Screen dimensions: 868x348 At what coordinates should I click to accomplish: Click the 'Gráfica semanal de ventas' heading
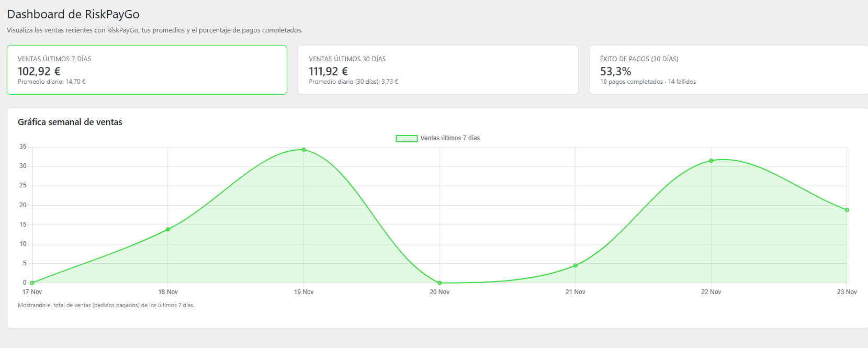pos(70,122)
